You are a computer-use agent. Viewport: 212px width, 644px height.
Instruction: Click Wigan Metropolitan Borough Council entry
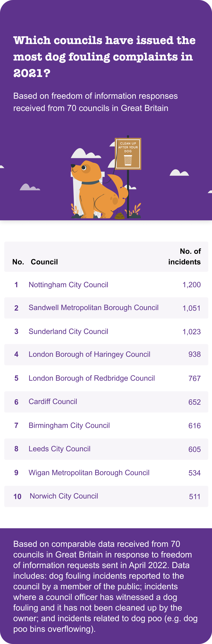click(x=106, y=473)
